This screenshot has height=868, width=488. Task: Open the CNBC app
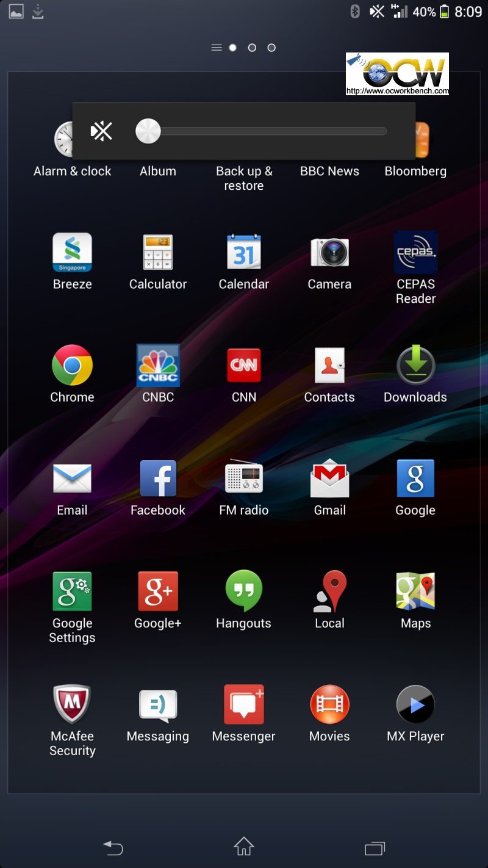158,365
